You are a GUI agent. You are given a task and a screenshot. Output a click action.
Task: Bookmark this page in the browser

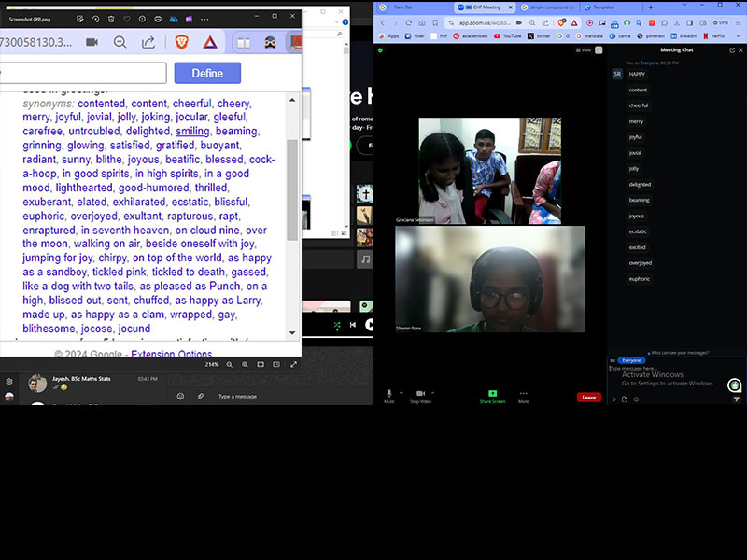(x=435, y=22)
